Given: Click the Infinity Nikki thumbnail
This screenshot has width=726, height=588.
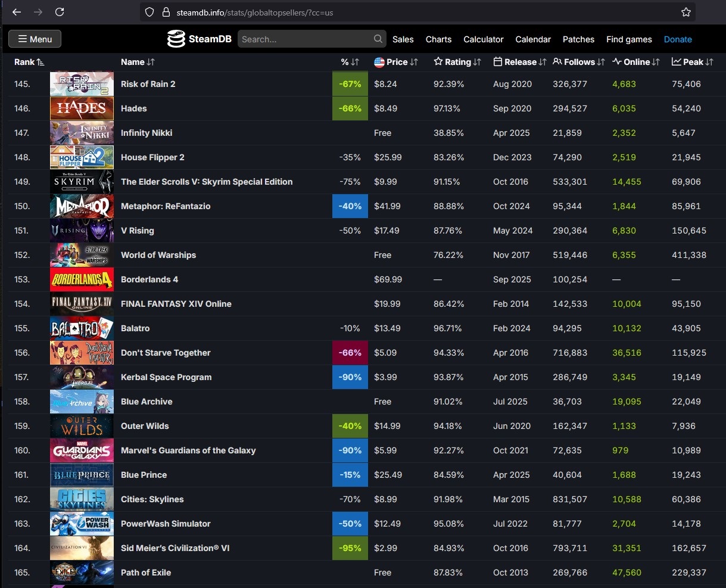Looking at the screenshot, I should [82, 133].
